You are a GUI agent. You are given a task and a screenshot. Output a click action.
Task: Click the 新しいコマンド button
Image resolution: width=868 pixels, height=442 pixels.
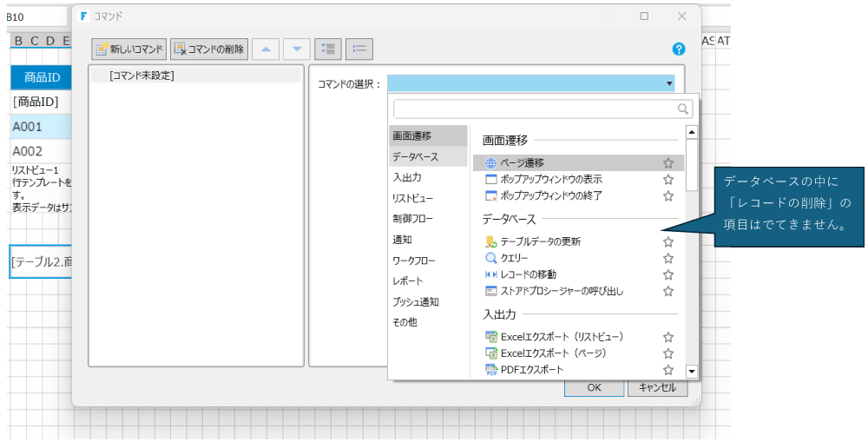pos(128,49)
